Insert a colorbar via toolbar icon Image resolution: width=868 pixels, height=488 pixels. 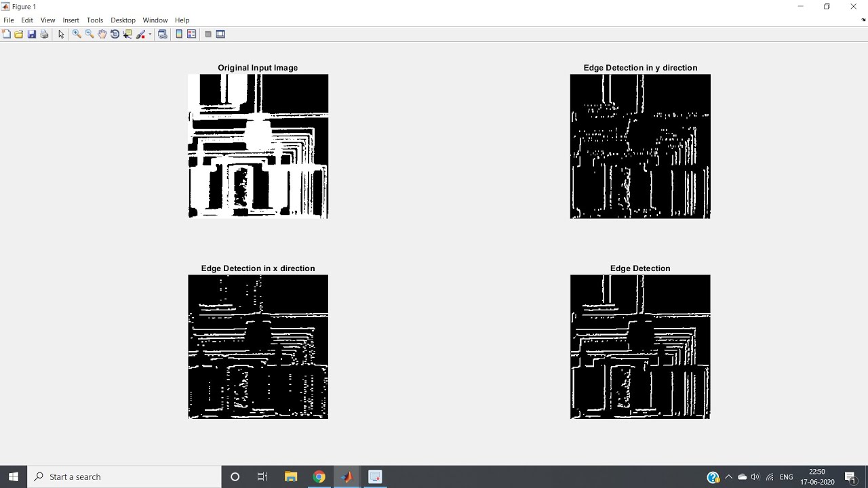179,34
